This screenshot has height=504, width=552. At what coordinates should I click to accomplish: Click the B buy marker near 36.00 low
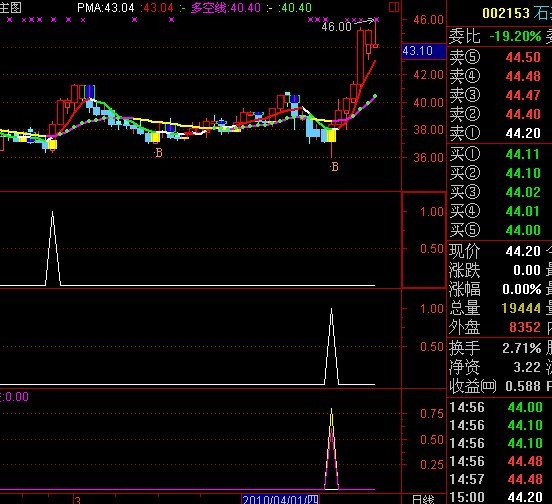pyautogui.click(x=334, y=167)
